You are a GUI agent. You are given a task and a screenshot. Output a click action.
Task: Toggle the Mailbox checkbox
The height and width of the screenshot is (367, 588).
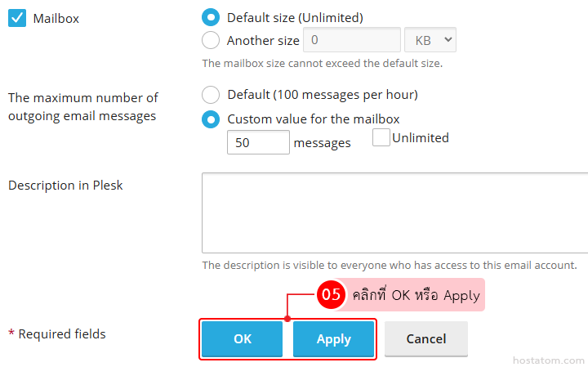[x=17, y=18]
